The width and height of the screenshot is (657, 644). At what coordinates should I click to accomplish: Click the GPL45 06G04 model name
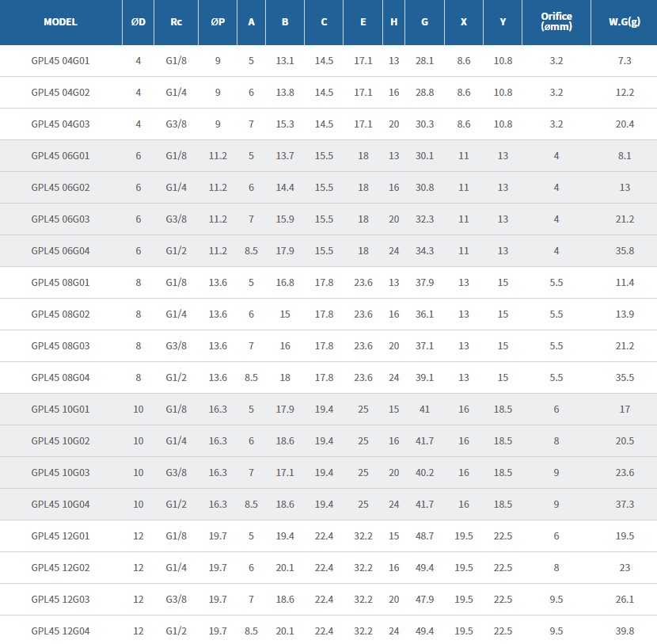click(60, 251)
